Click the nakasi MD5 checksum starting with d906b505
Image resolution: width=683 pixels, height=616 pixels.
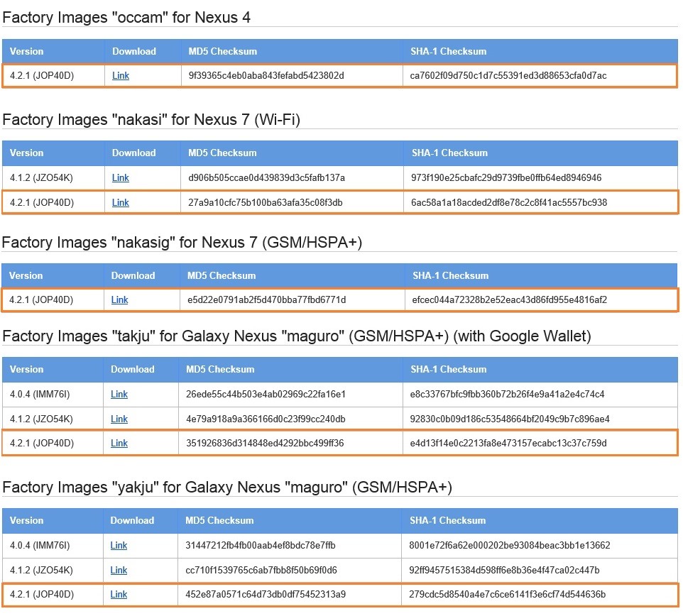(267, 178)
